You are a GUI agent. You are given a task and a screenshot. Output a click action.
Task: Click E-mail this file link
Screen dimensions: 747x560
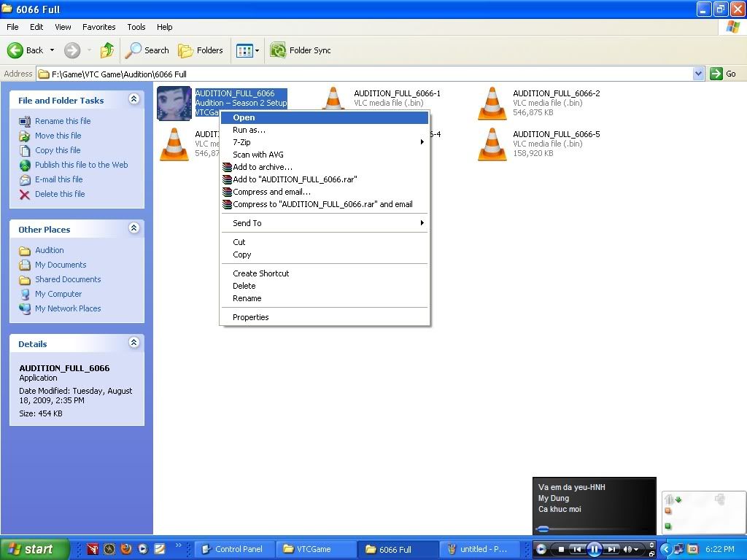tap(58, 179)
